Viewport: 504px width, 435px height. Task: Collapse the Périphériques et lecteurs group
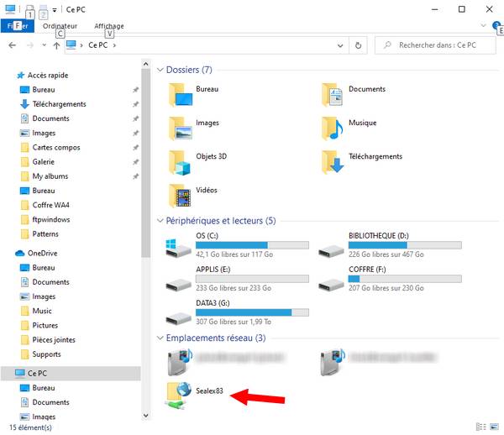click(160, 220)
